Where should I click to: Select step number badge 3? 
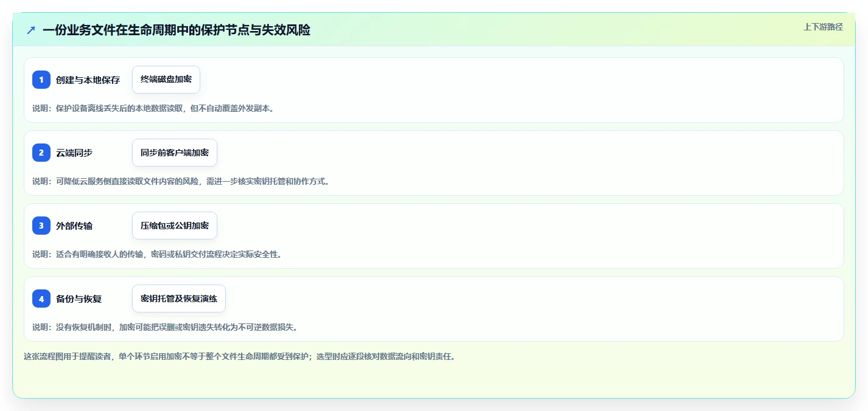pos(41,226)
